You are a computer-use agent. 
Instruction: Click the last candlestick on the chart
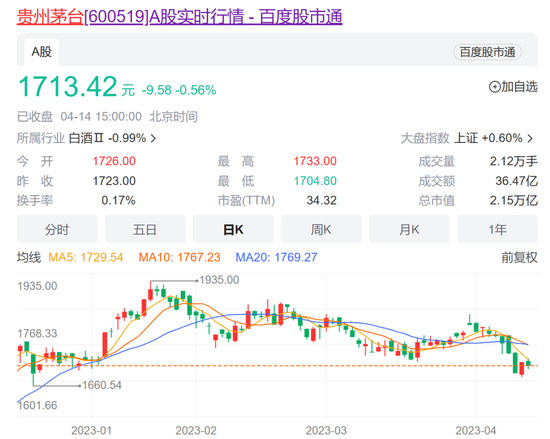pyautogui.click(x=528, y=364)
